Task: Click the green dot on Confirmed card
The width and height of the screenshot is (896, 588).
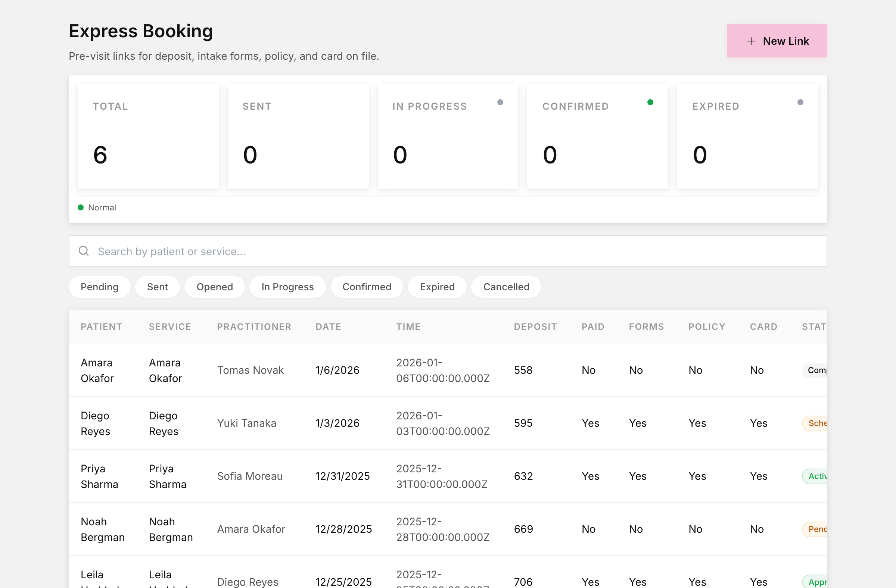Action: tap(650, 102)
